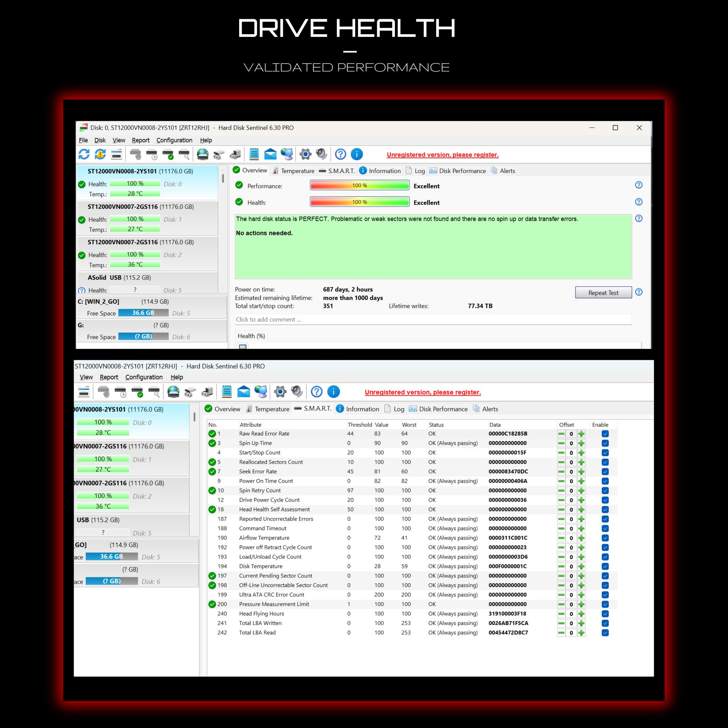Increase offset for Ultra ATA CRC Error Count
The image size is (728, 728).
(x=581, y=595)
